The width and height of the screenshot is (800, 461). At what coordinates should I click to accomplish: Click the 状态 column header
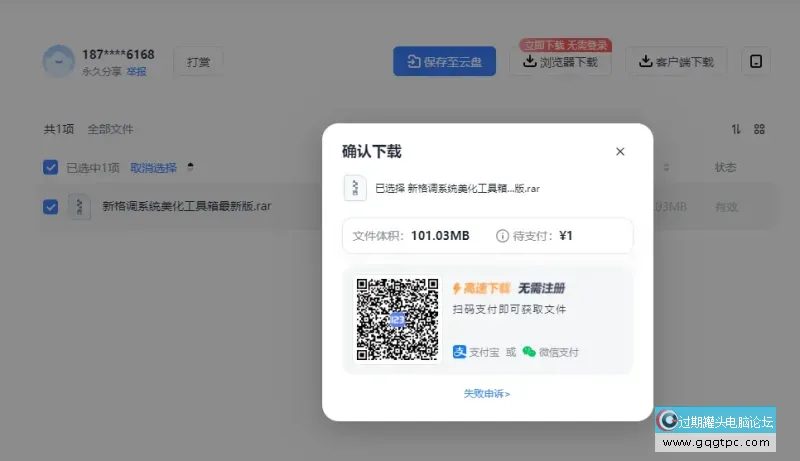725,167
